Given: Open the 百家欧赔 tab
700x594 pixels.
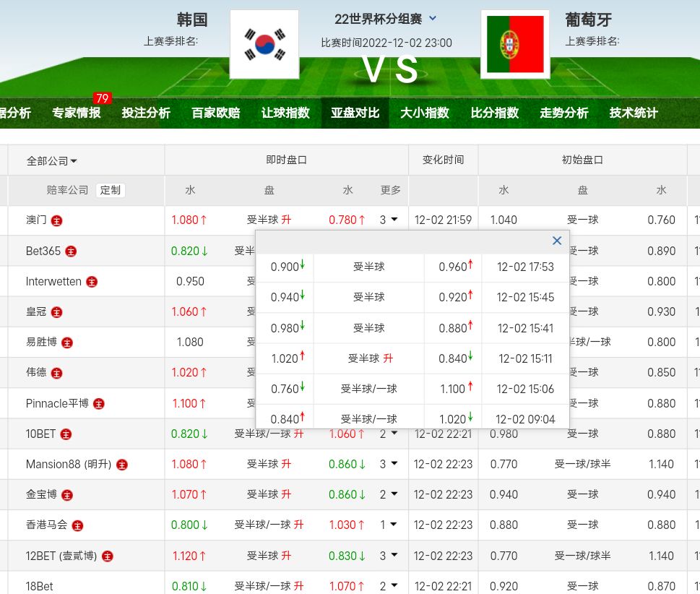Looking at the screenshot, I should click(215, 113).
